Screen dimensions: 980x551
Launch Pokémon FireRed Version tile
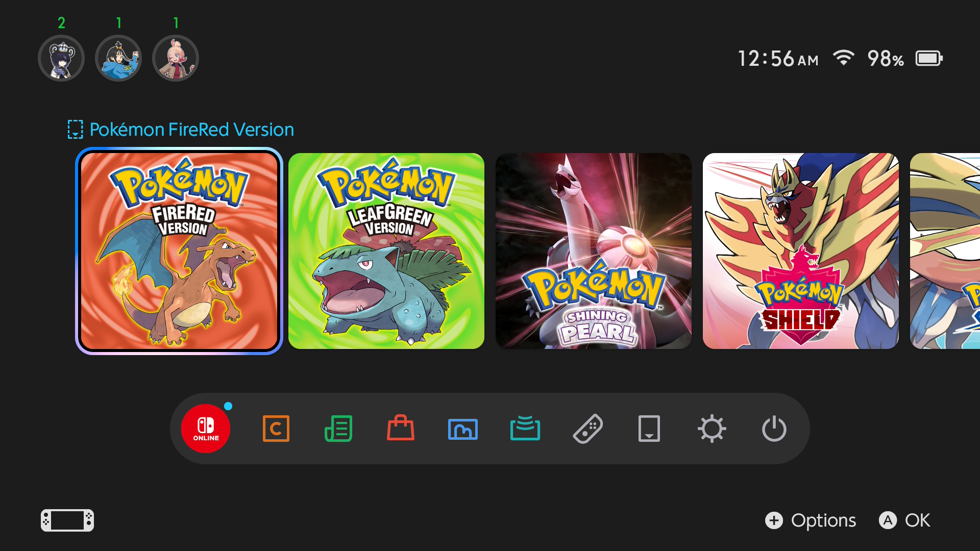pyautogui.click(x=179, y=251)
